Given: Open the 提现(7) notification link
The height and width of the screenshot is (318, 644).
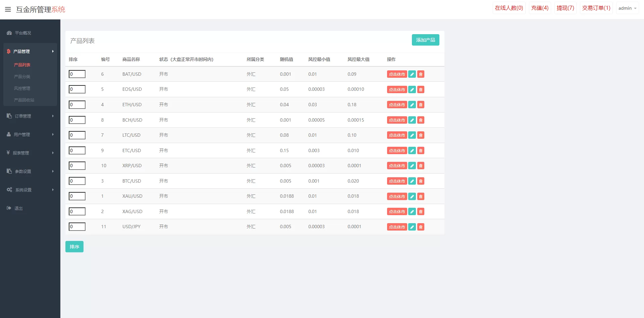Looking at the screenshot, I should click(565, 8).
